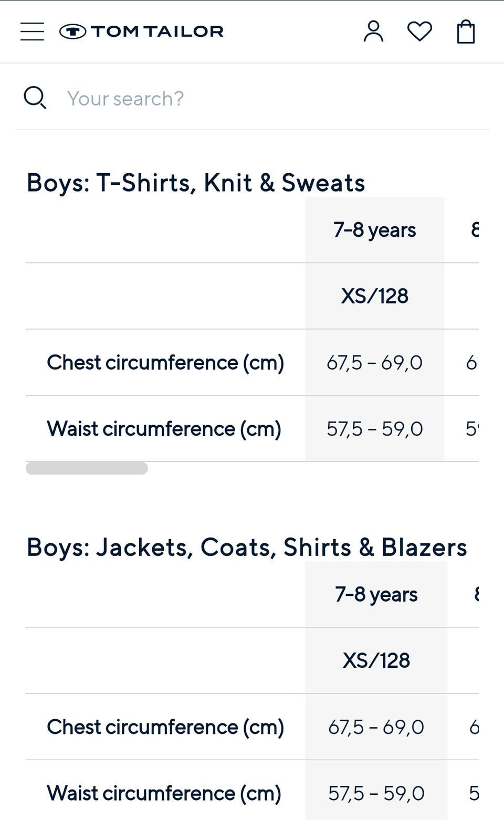This screenshot has width=504, height=820.
Task: Select XS/128 cell in Jackets, Coats table
Action: pyautogui.click(x=376, y=660)
